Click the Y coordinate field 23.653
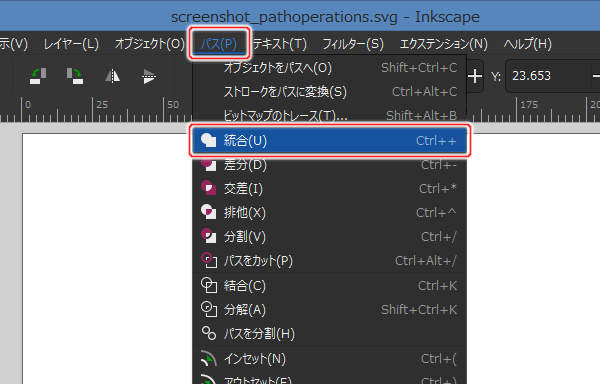 coord(546,76)
